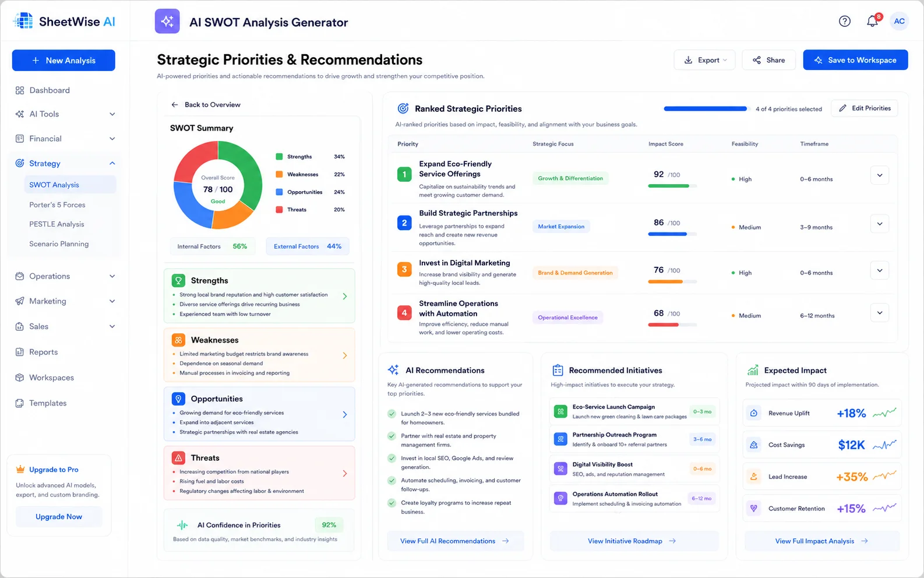This screenshot has height=578, width=924.
Task: Open View Initiative Roadmap link
Action: click(x=634, y=541)
